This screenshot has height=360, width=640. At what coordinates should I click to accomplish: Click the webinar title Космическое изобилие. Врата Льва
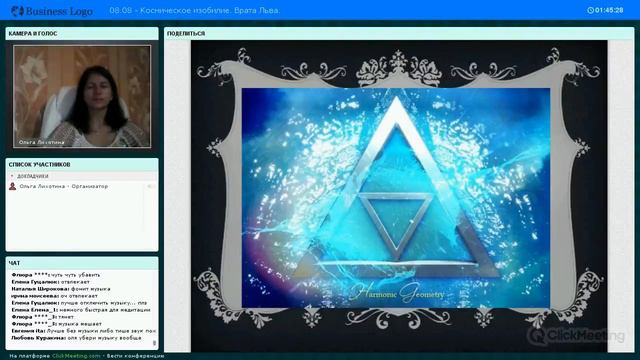[194, 11]
